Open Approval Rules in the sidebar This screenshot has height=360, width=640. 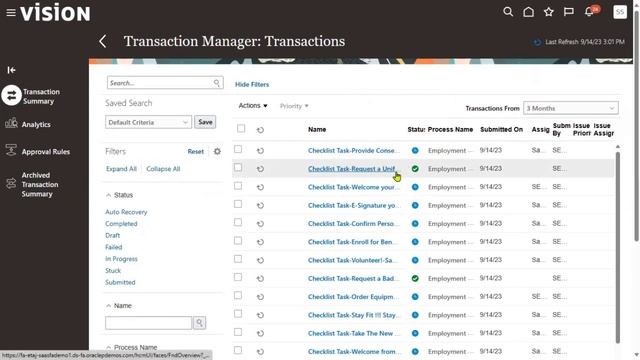[46, 152]
